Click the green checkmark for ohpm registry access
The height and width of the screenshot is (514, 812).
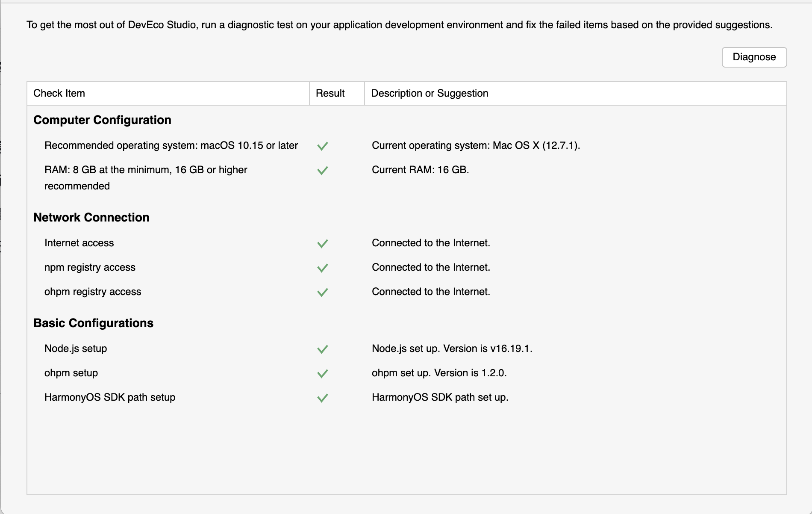[323, 292]
